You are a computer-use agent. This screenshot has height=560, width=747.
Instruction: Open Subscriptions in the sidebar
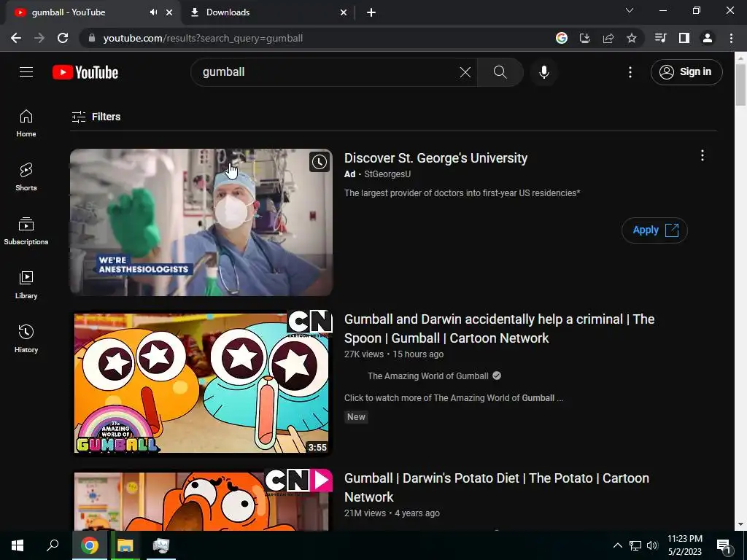pos(26,231)
